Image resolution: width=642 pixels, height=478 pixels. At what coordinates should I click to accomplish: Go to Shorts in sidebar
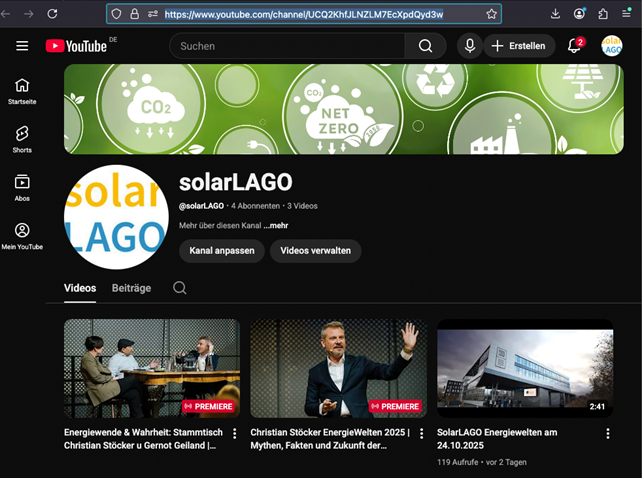22,138
